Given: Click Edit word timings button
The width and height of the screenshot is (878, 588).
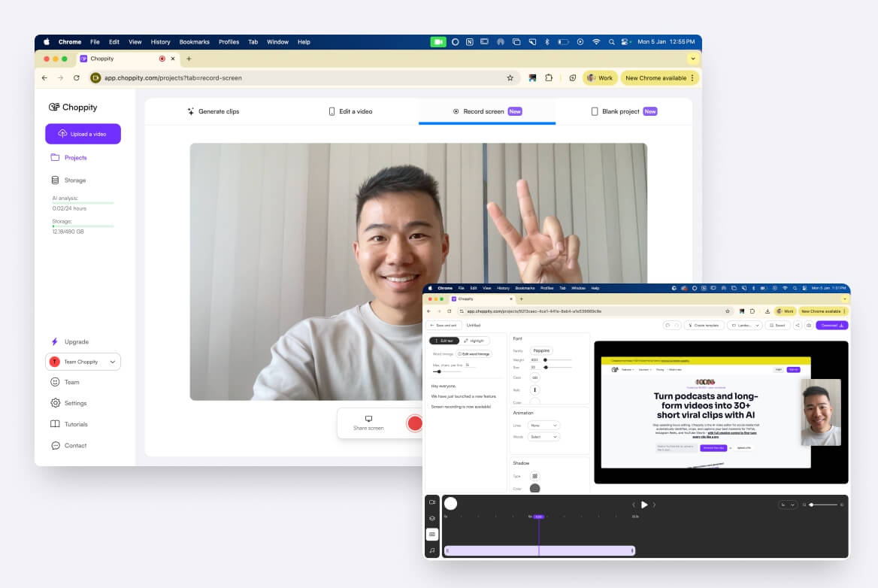Looking at the screenshot, I should [x=474, y=354].
